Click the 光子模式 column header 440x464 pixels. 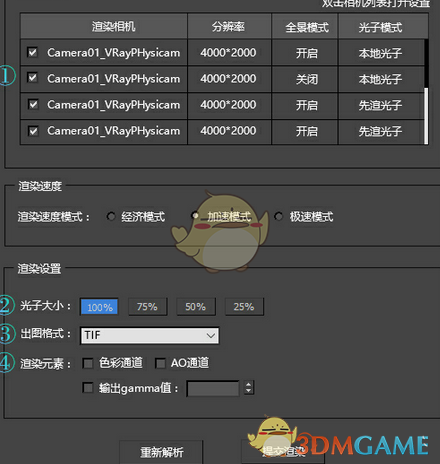383,26
